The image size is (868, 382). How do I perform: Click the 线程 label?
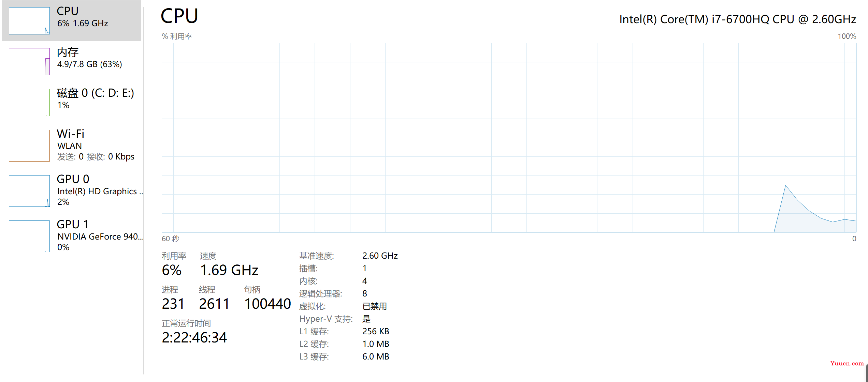point(207,290)
